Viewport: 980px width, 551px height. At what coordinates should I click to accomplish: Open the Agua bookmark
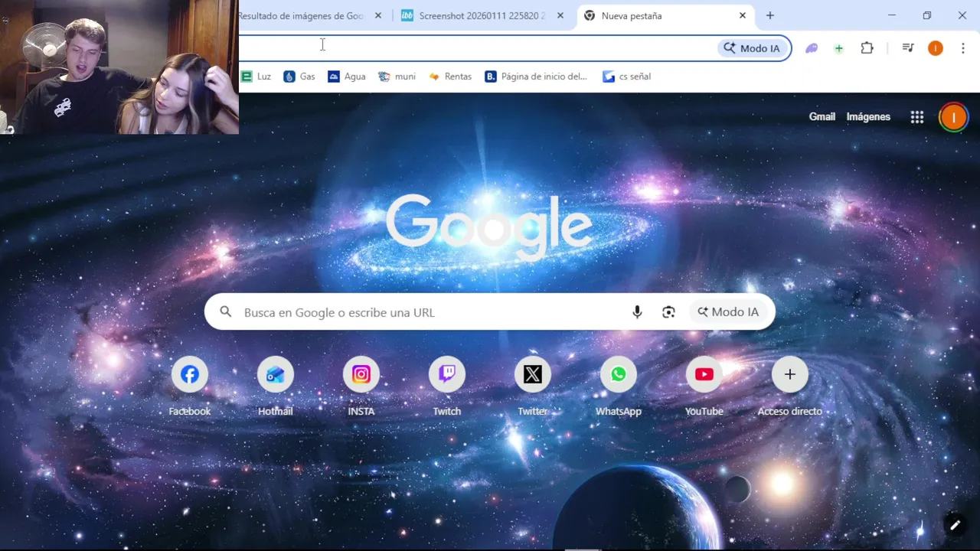(347, 77)
